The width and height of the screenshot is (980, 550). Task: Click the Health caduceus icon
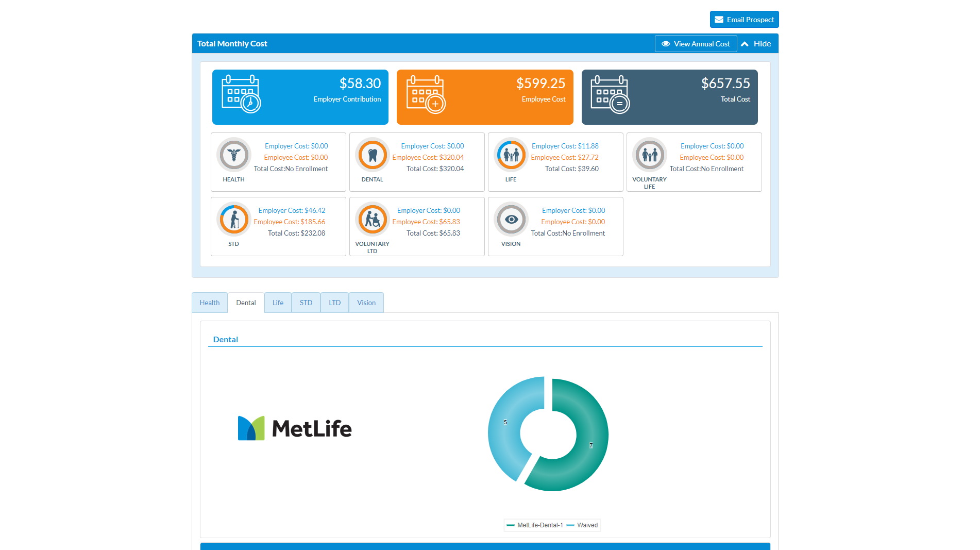click(x=234, y=155)
